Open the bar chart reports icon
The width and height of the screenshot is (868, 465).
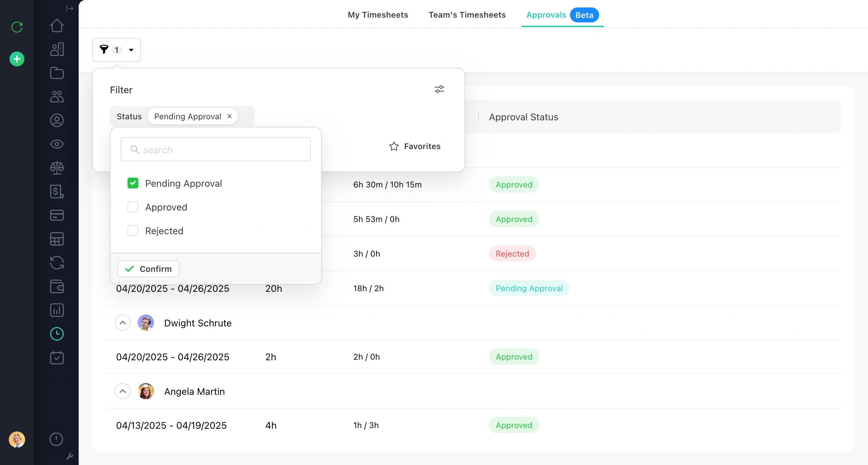pos(57,310)
